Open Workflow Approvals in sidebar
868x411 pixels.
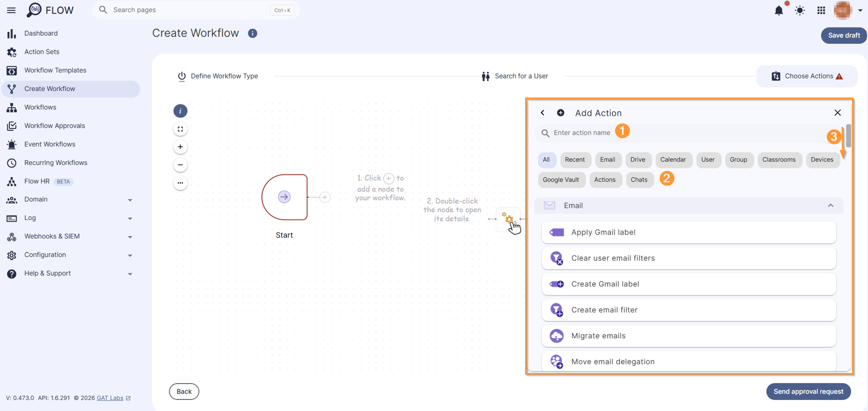[70, 126]
